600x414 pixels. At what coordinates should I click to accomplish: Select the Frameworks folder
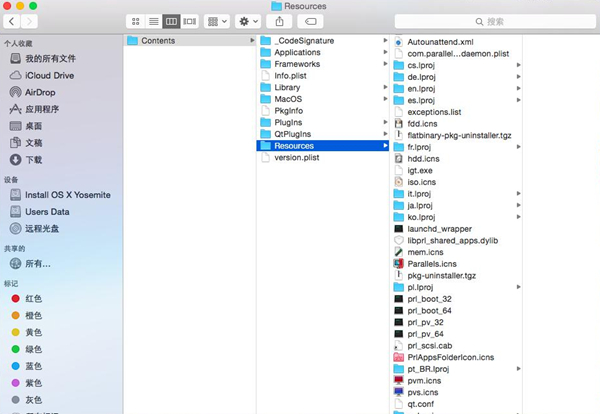pyautogui.click(x=297, y=63)
